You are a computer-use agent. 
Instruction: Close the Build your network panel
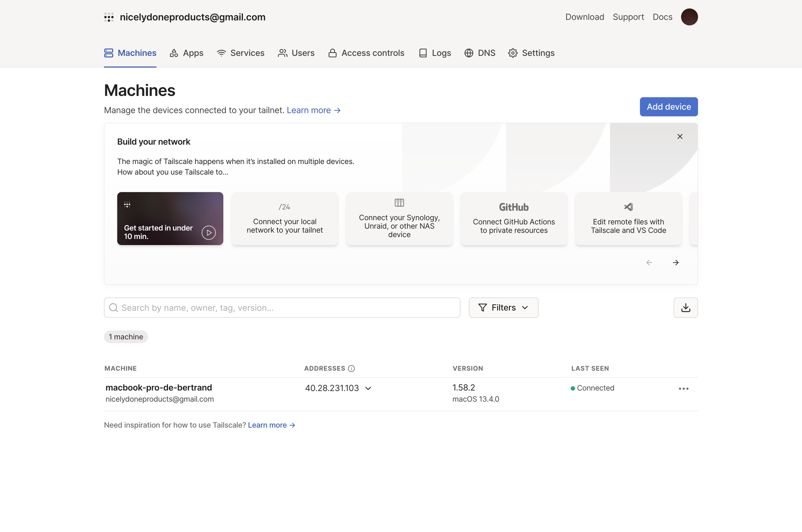click(x=679, y=136)
